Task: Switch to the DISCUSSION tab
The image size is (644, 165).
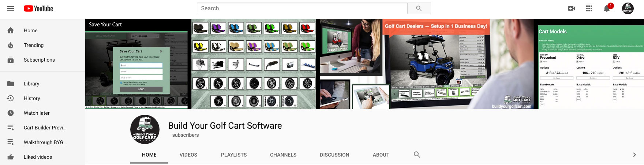Action: pyautogui.click(x=334, y=155)
